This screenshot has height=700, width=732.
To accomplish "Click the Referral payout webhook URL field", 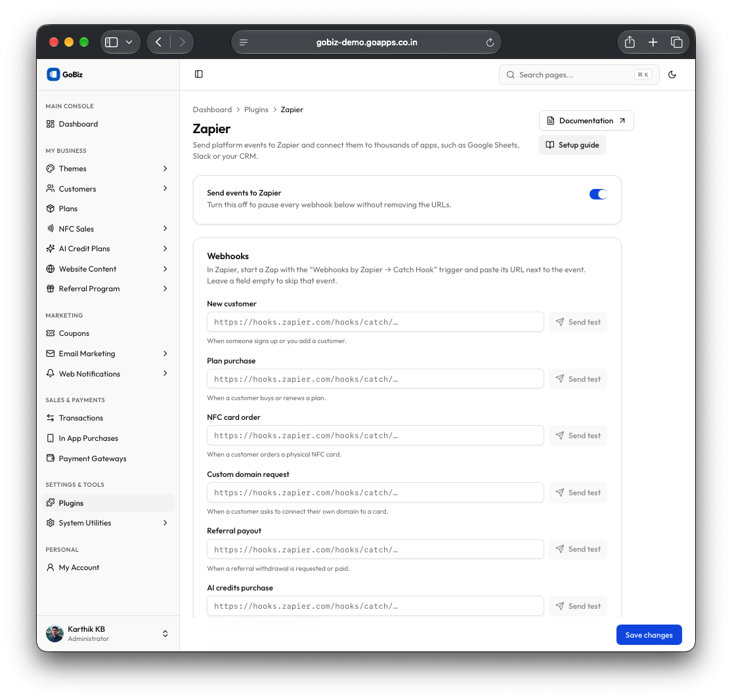I will point(376,549).
